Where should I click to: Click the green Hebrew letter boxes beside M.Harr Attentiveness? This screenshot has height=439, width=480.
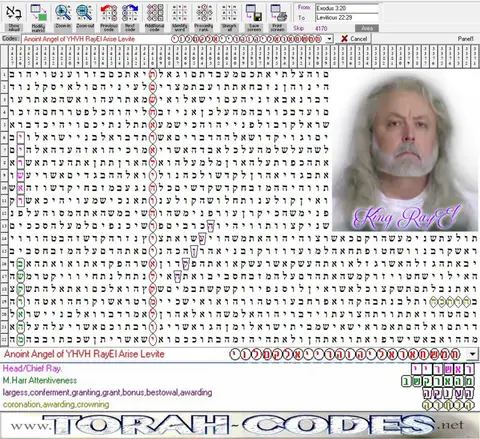click(437, 381)
